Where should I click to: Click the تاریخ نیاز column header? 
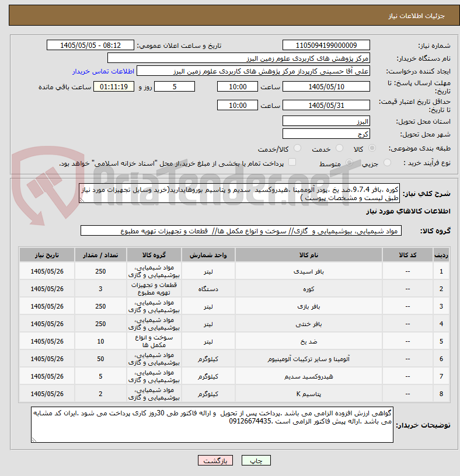pyautogui.click(x=47, y=255)
